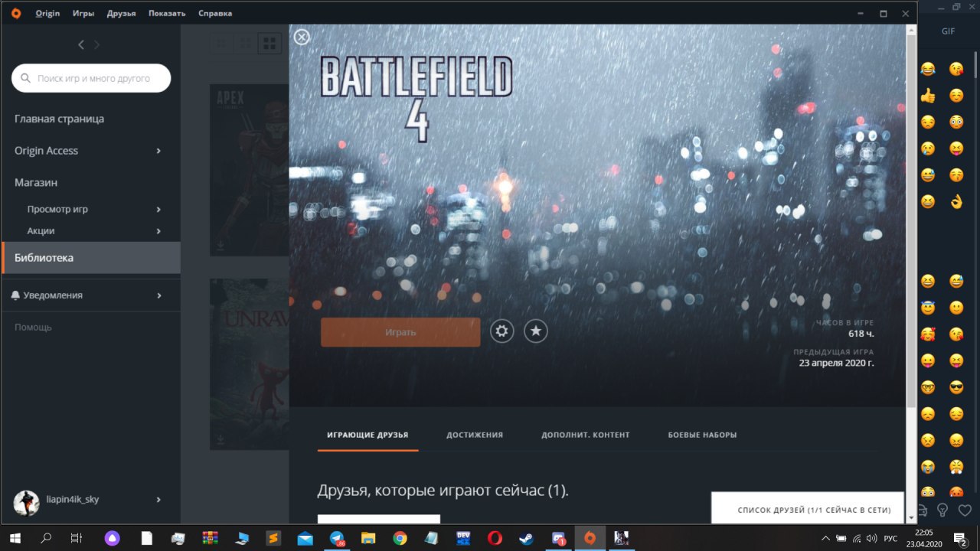Open the Игры menu
Screen dimensions: 980x551
tap(83, 13)
